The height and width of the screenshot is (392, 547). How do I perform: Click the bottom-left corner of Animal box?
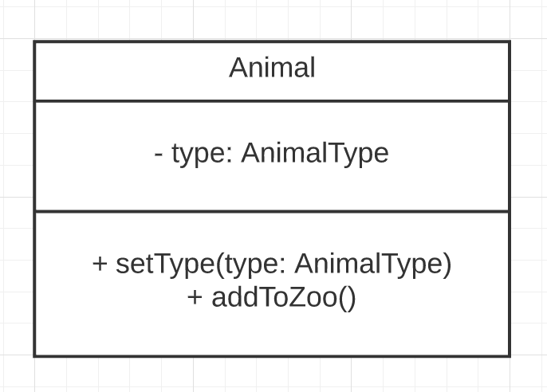[35, 356]
